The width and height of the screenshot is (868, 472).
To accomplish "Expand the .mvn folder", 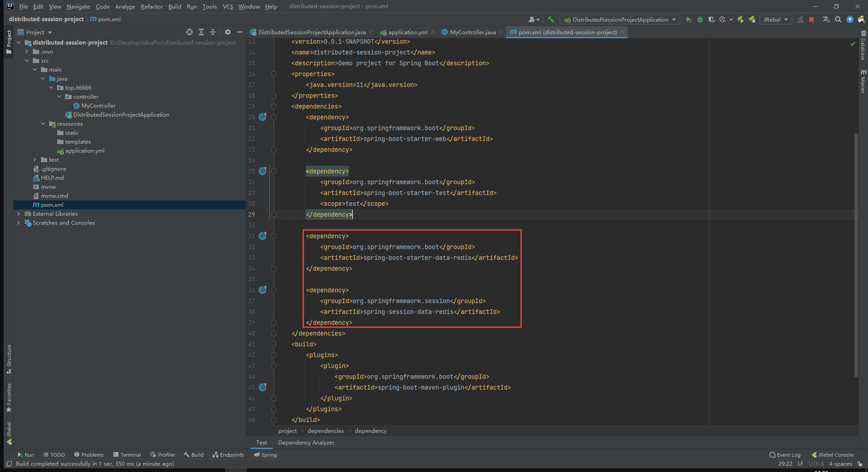I will click(27, 51).
